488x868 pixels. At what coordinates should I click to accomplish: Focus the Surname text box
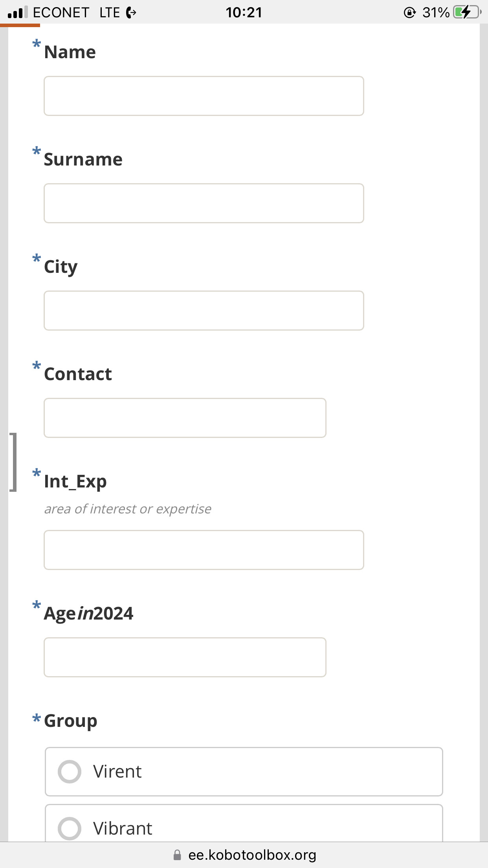coord(204,203)
